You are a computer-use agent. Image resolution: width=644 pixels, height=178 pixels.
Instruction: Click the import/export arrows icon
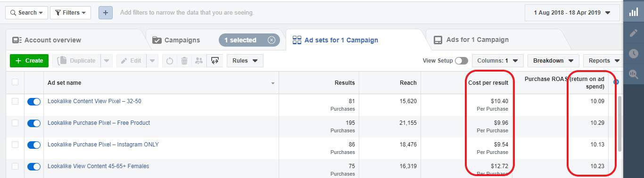(x=215, y=61)
